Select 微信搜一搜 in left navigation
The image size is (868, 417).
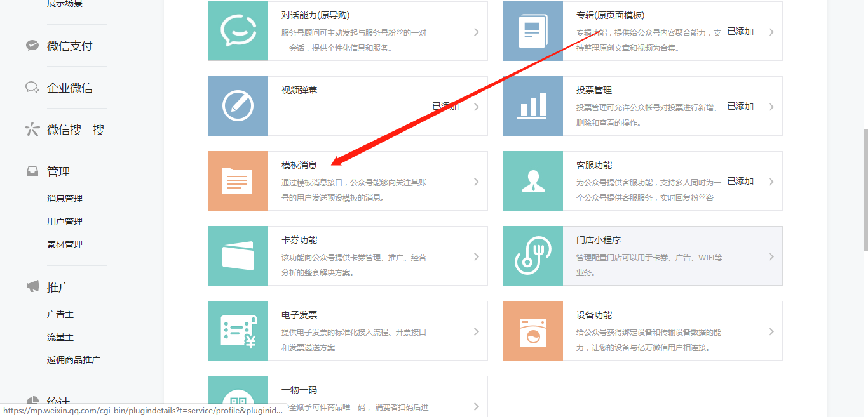pyautogui.click(x=76, y=129)
